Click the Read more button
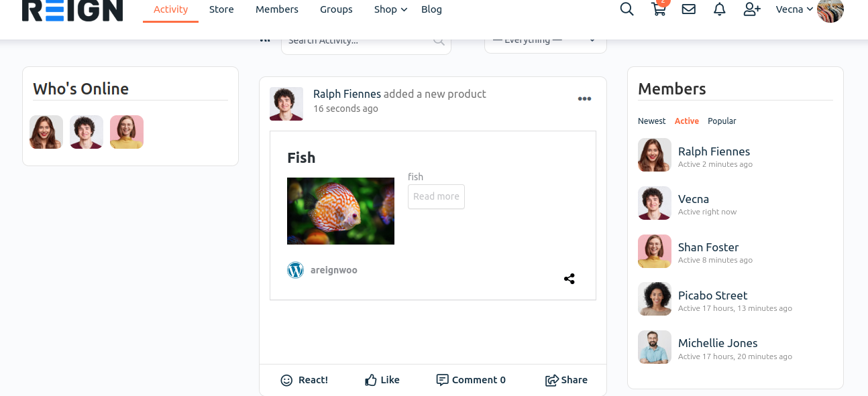This screenshot has height=396, width=868. coord(436,196)
